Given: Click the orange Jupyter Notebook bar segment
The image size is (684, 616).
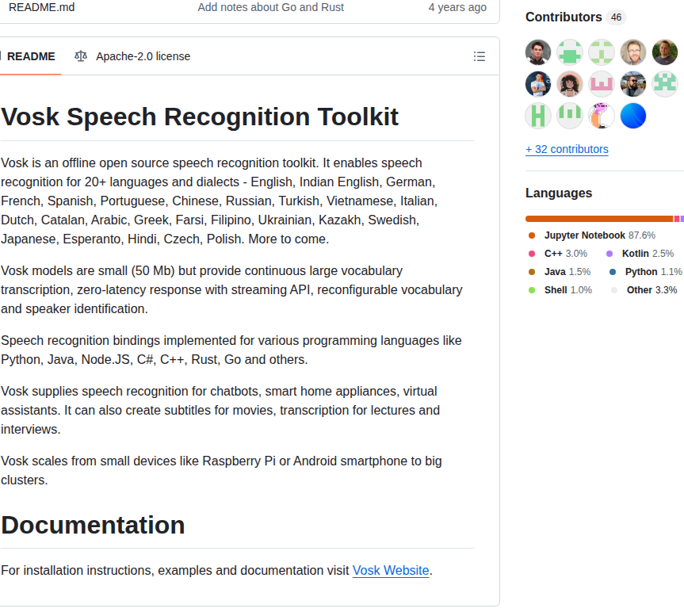Looking at the screenshot, I should click(599, 219).
